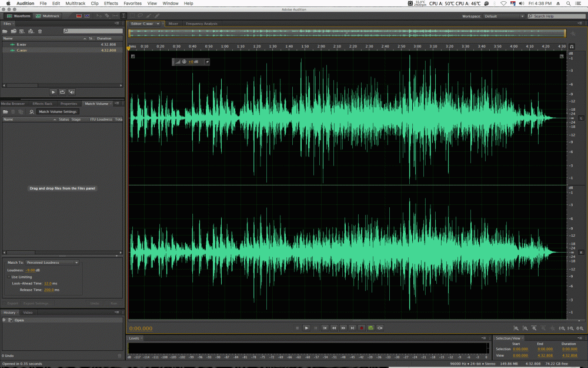Open the Effects Rack tab
588x368 pixels.
pyautogui.click(x=42, y=104)
